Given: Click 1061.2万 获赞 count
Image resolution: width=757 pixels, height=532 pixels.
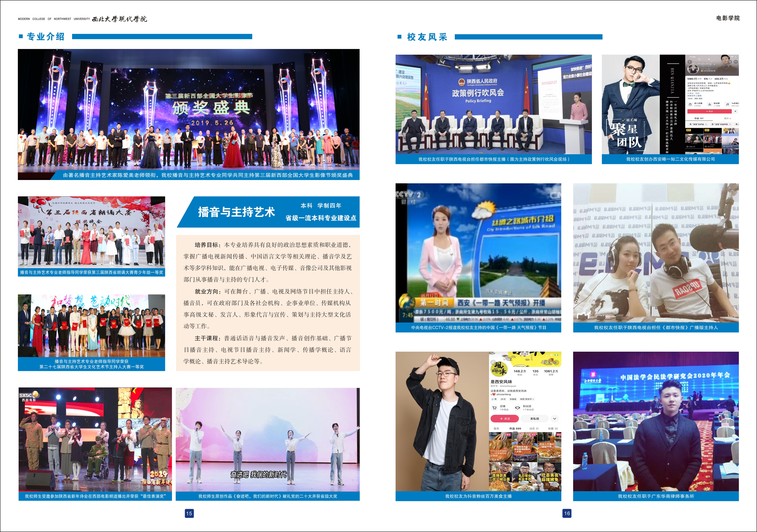Looking at the screenshot, I should [x=551, y=373].
